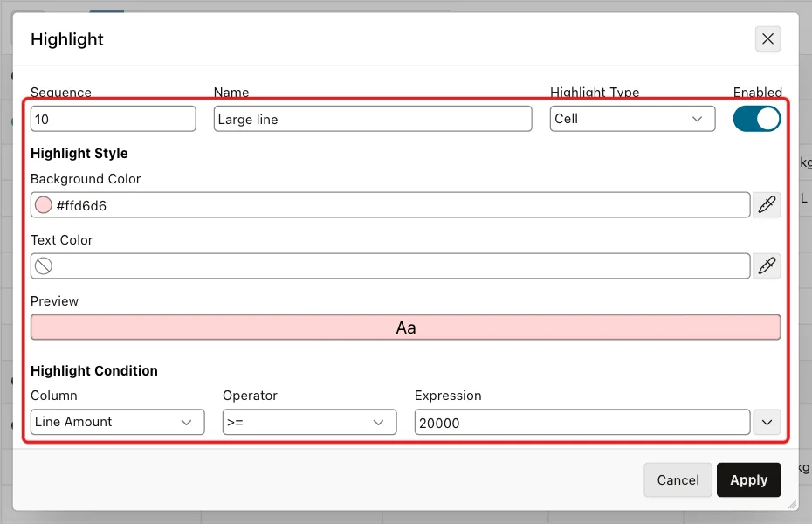The height and width of the screenshot is (524, 812).
Task: Open the Column dropdown 'Line Amount'
Action: tap(118, 422)
